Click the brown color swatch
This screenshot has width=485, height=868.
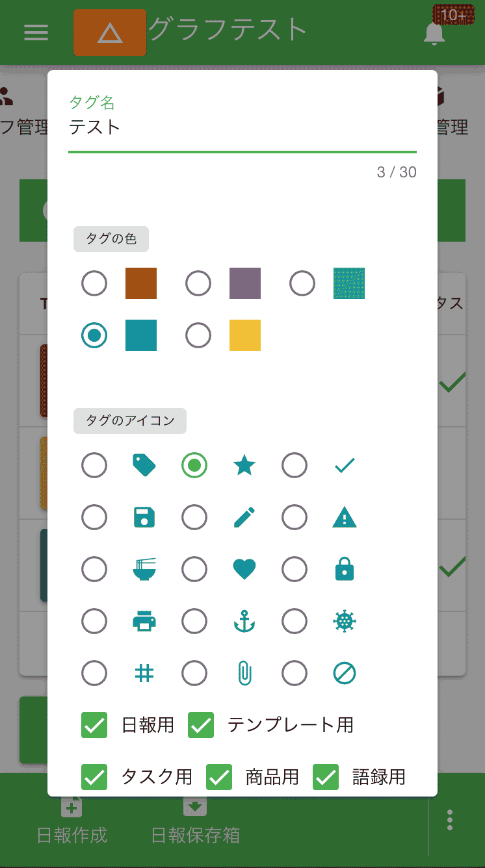140,283
